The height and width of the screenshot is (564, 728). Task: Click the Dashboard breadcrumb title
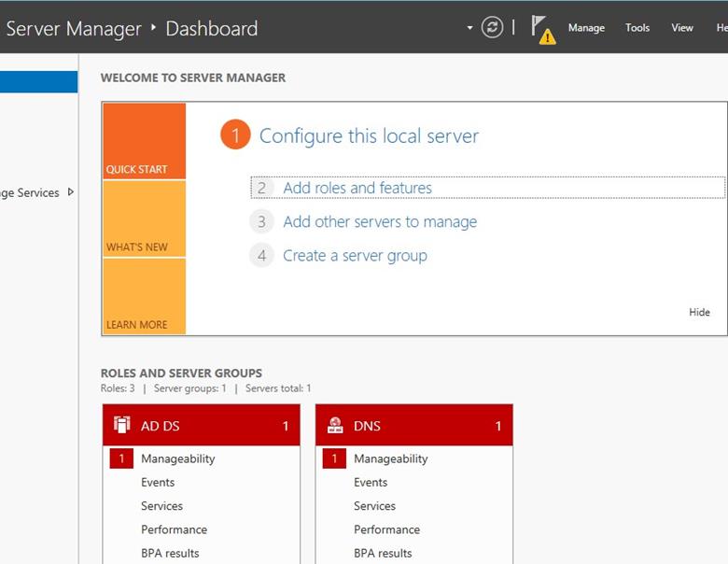[212, 29]
